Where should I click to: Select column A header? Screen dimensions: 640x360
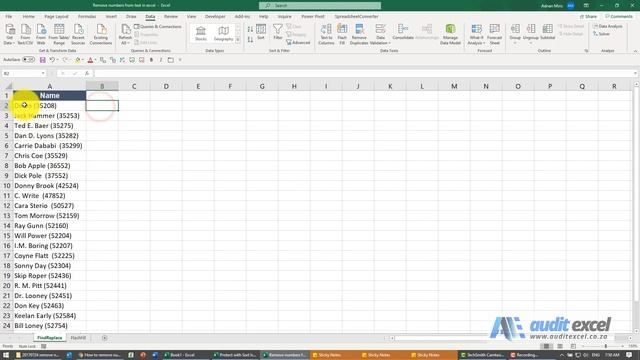coord(50,86)
